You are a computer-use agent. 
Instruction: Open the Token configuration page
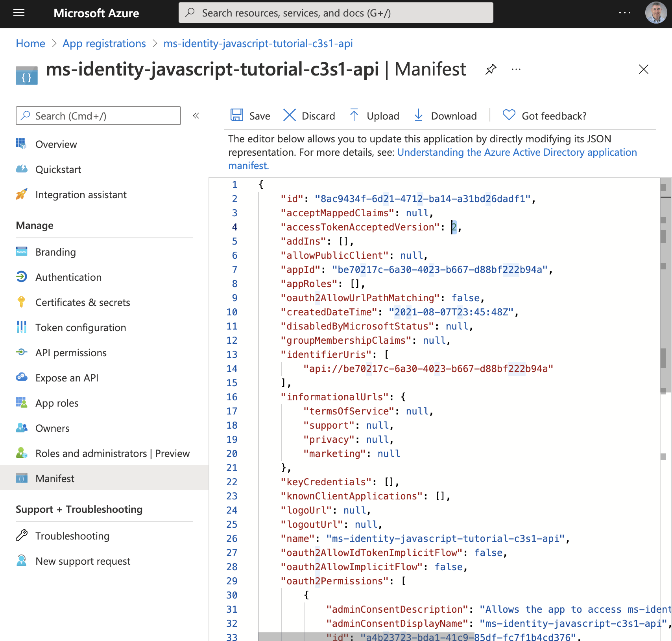click(x=81, y=328)
